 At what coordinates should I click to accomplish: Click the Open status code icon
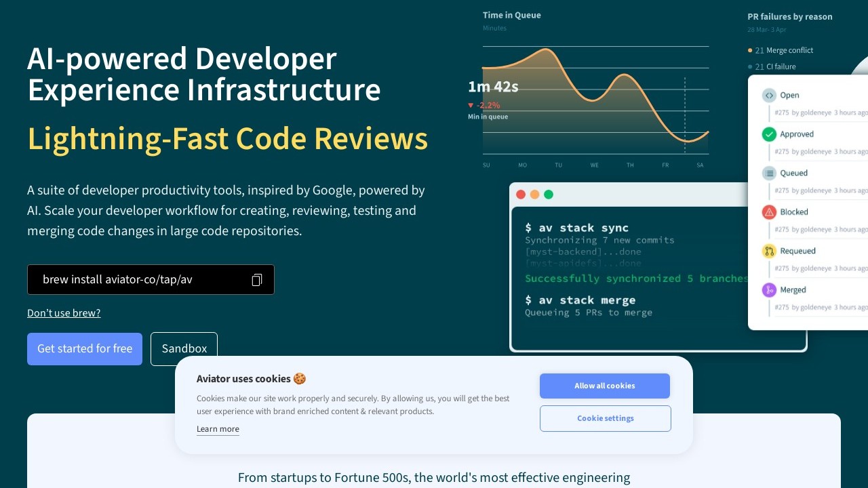(769, 96)
